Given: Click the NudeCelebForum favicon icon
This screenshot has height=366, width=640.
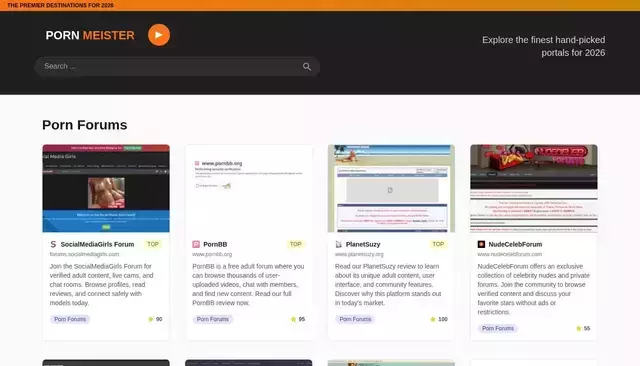Looking at the screenshot, I should [x=481, y=244].
